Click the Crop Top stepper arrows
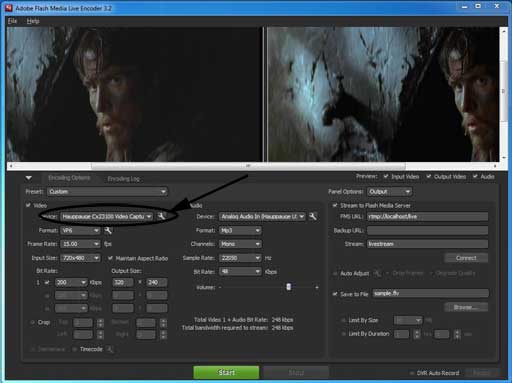The width and height of the screenshot is (512, 383). pos(100,323)
